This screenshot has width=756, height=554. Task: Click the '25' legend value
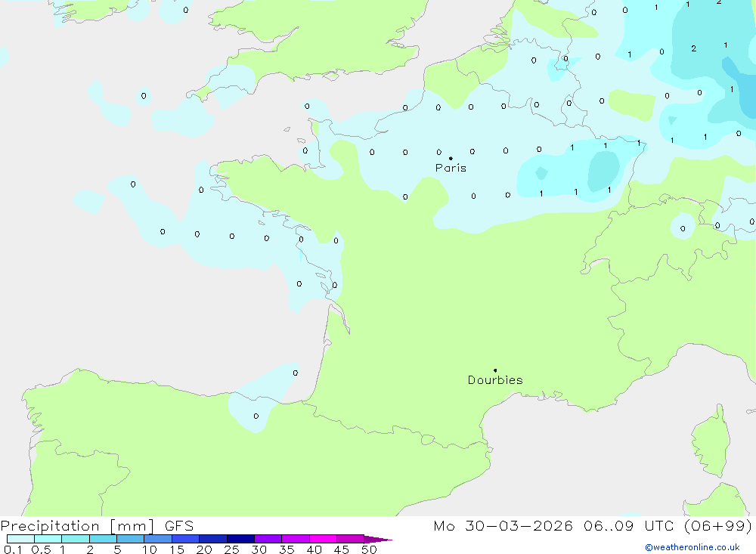coord(231,549)
